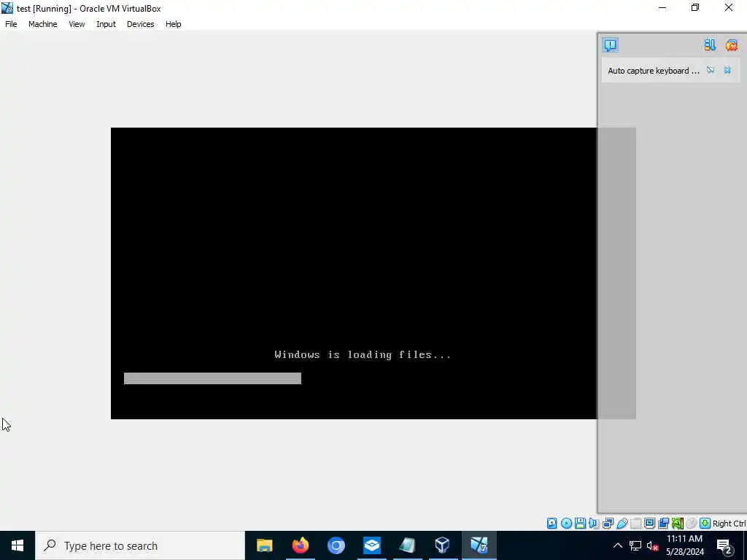Close the VirtualBox VM window
Image resolution: width=747 pixels, height=560 pixels.
click(729, 7)
